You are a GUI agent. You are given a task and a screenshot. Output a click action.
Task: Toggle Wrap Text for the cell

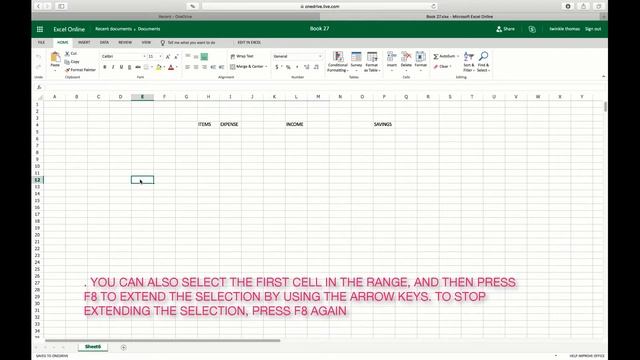click(242, 56)
